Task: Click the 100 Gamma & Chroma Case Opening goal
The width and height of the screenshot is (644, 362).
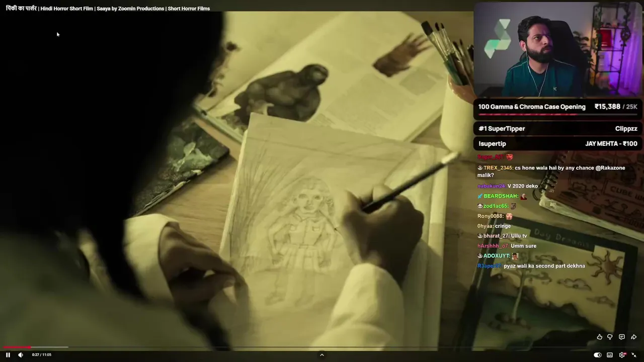Action: pos(532,107)
